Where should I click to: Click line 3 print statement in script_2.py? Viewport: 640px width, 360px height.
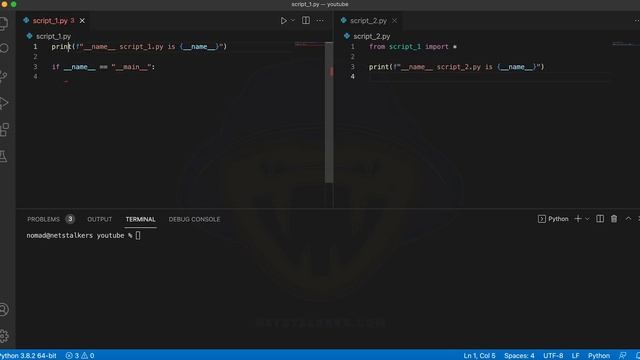456,67
